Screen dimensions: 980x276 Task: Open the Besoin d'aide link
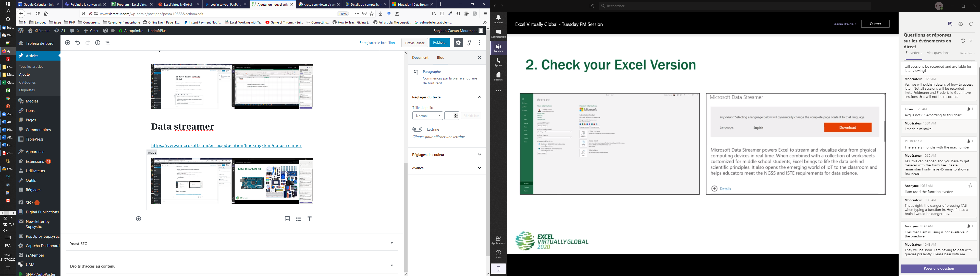tap(844, 24)
